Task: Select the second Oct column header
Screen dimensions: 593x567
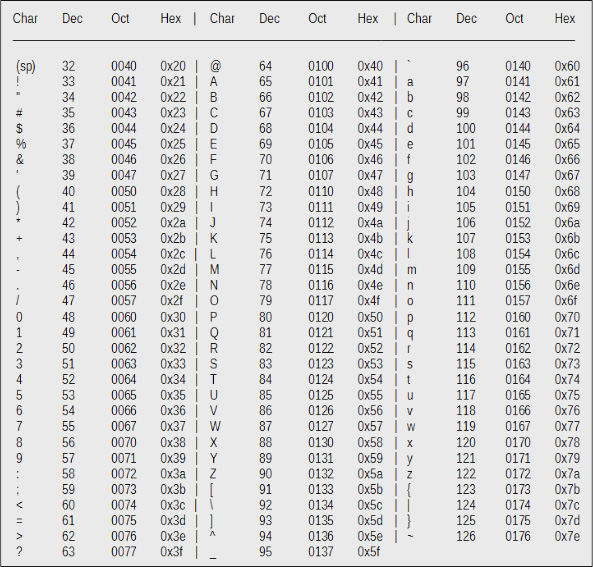Action: (x=317, y=18)
